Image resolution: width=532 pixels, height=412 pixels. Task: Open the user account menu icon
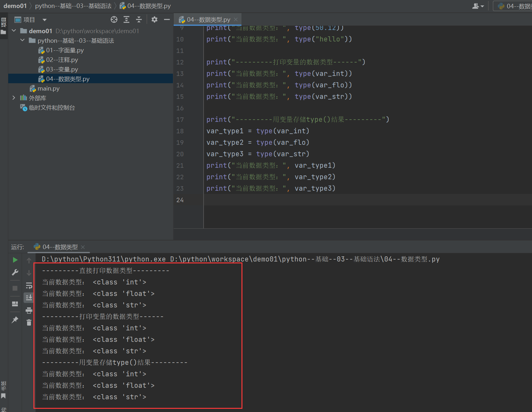pyautogui.click(x=478, y=6)
